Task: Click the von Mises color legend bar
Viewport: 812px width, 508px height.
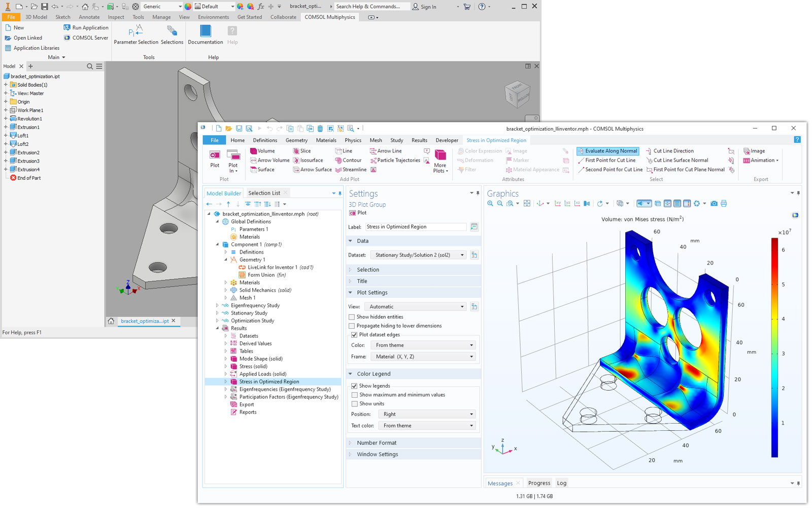Action: 774,348
